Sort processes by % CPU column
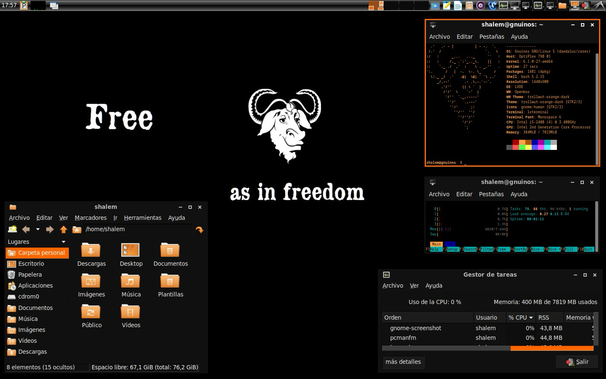 pos(521,318)
